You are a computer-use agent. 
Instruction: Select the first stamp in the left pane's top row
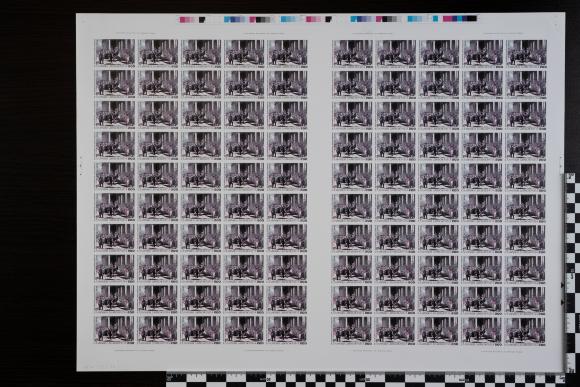[x=115, y=53]
